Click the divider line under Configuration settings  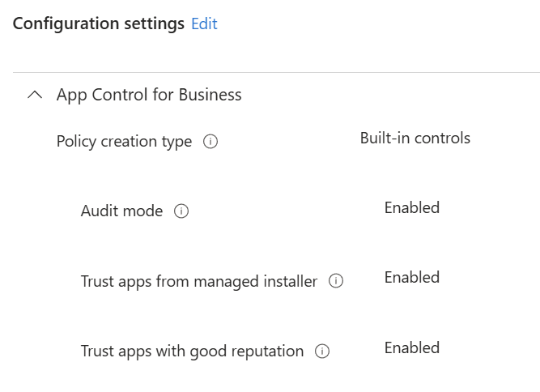pyautogui.click(x=275, y=73)
